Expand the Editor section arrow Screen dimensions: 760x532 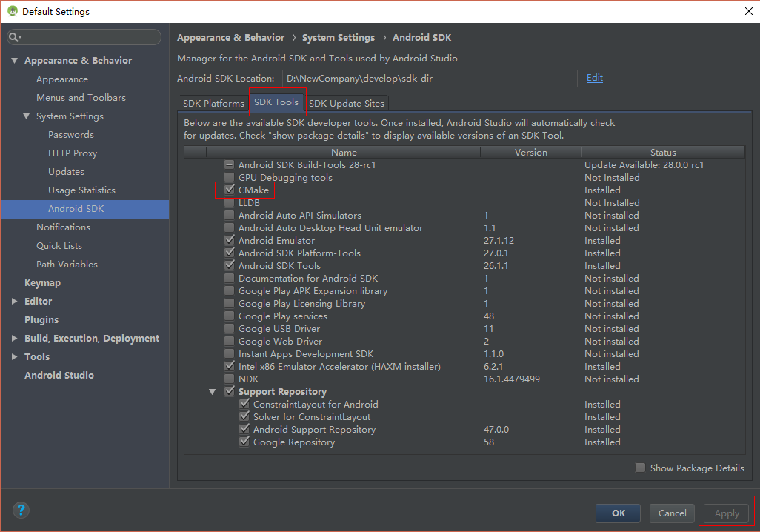click(15, 301)
